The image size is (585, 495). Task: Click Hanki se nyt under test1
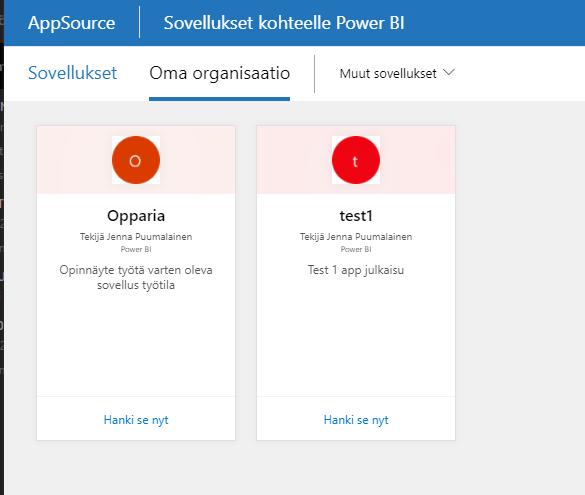pos(356,420)
